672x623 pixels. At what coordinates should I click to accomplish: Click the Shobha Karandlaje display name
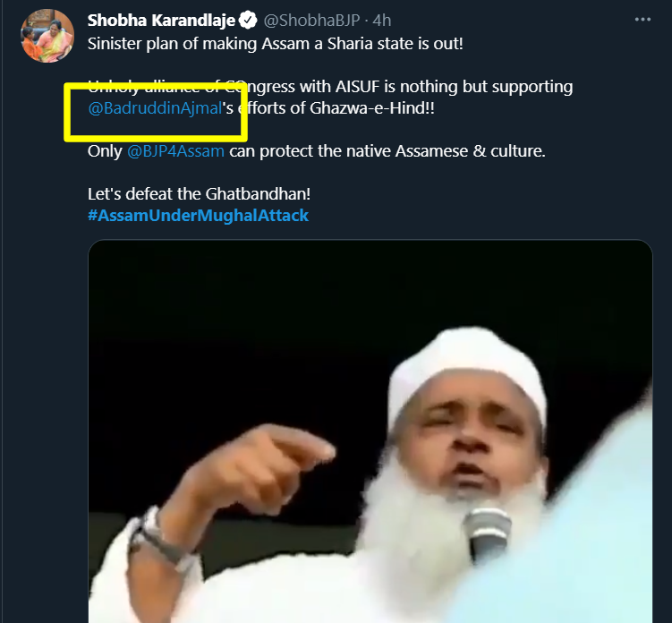point(161,20)
